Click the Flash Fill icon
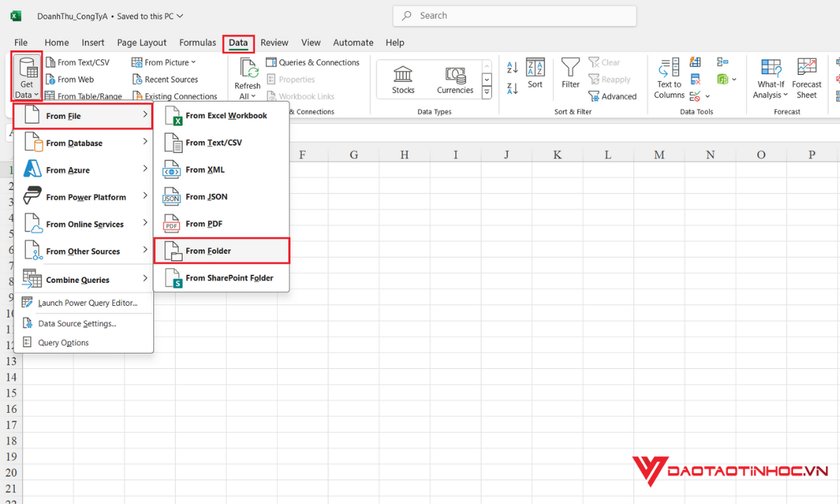Screen dimensions: 840x504 695,62
